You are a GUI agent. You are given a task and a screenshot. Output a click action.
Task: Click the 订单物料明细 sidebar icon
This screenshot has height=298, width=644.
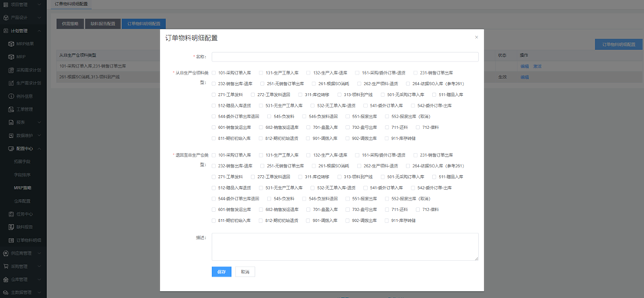pyautogui.click(x=11, y=240)
